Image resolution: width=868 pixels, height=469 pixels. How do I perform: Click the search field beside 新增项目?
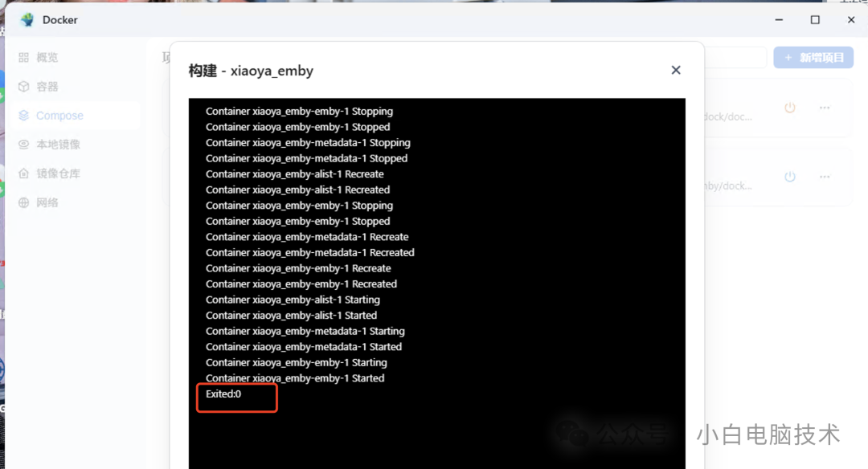735,58
